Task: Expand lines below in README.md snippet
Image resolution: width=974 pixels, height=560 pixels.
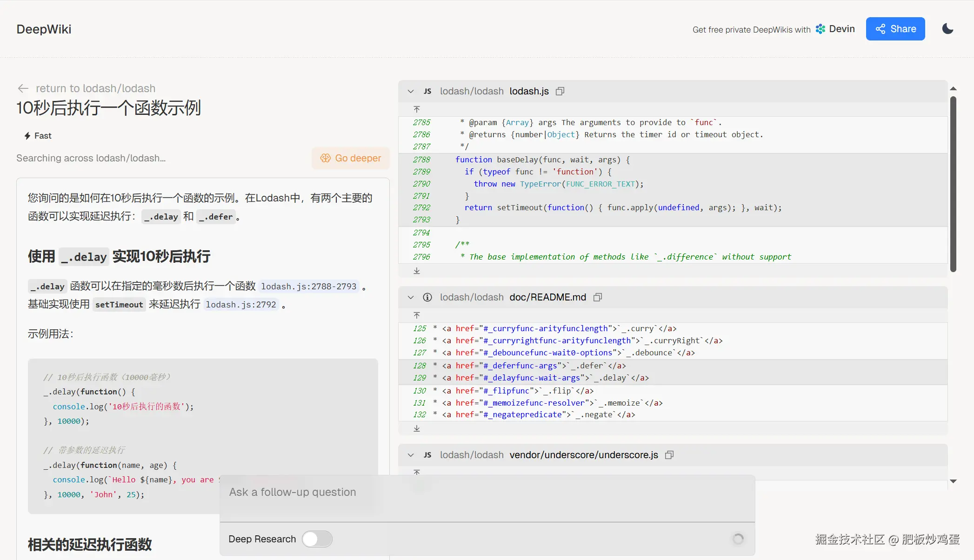Action: pyautogui.click(x=417, y=428)
